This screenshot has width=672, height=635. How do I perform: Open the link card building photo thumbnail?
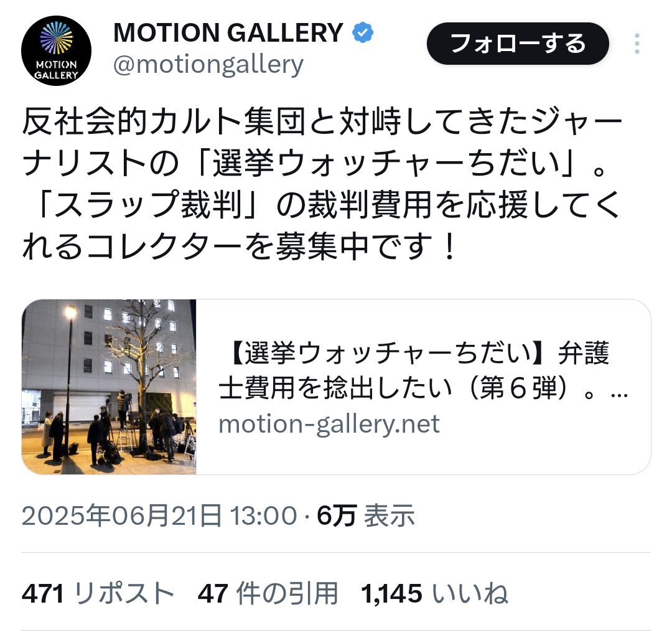[109, 387]
